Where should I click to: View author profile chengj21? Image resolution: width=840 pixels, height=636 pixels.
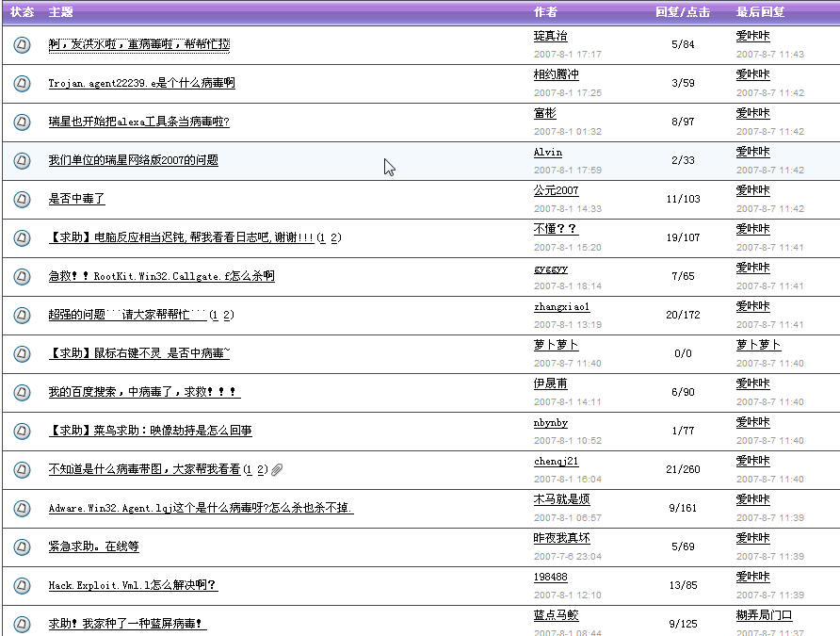pos(556,461)
